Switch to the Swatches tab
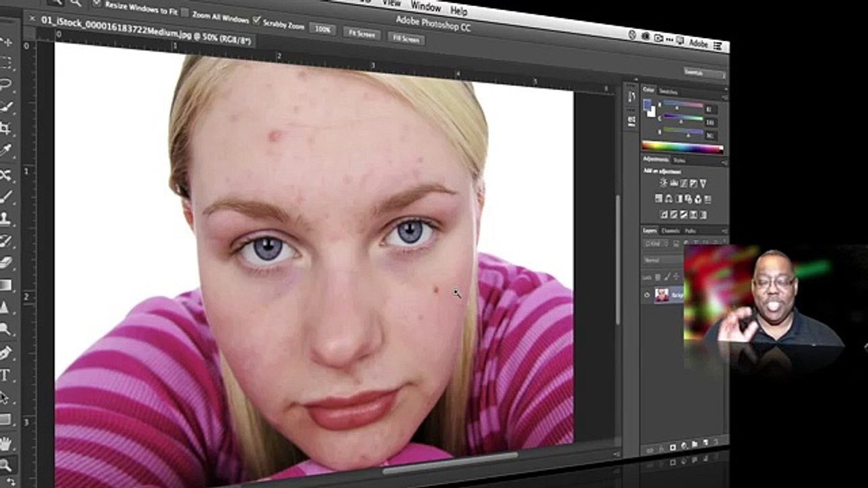 click(668, 91)
